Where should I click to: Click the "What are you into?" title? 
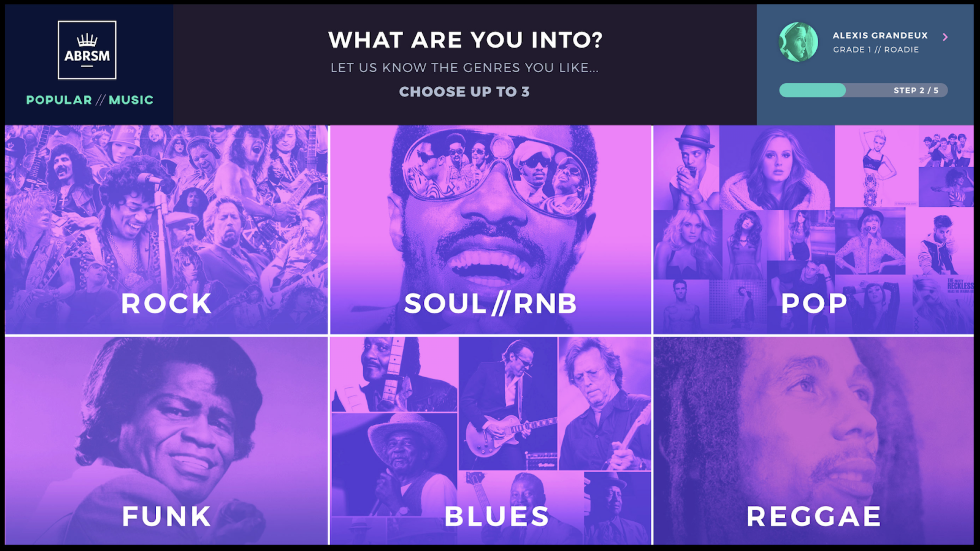click(x=465, y=39)
